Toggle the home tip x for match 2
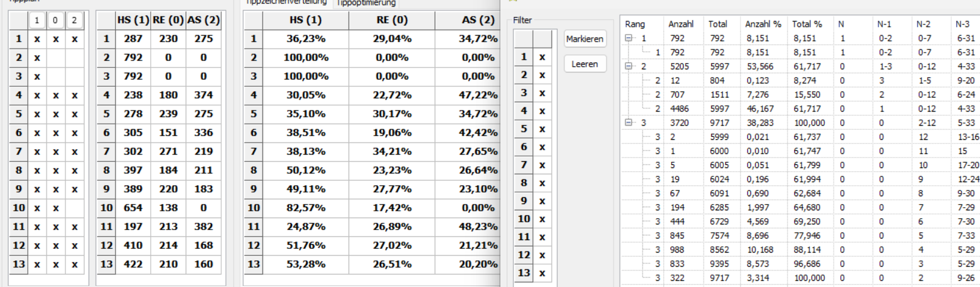980x287 pixels. (37, 57)
